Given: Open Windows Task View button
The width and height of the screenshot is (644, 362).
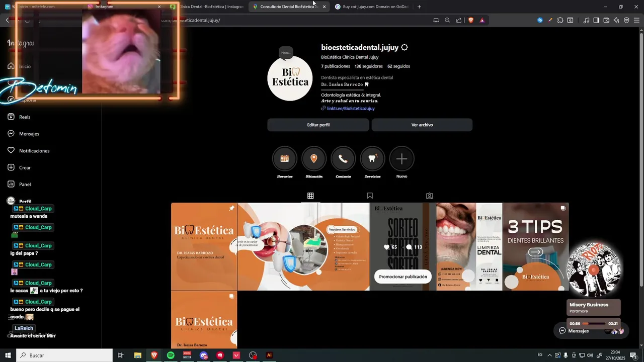Looking at the screenshot, I should tap(121, 355).
